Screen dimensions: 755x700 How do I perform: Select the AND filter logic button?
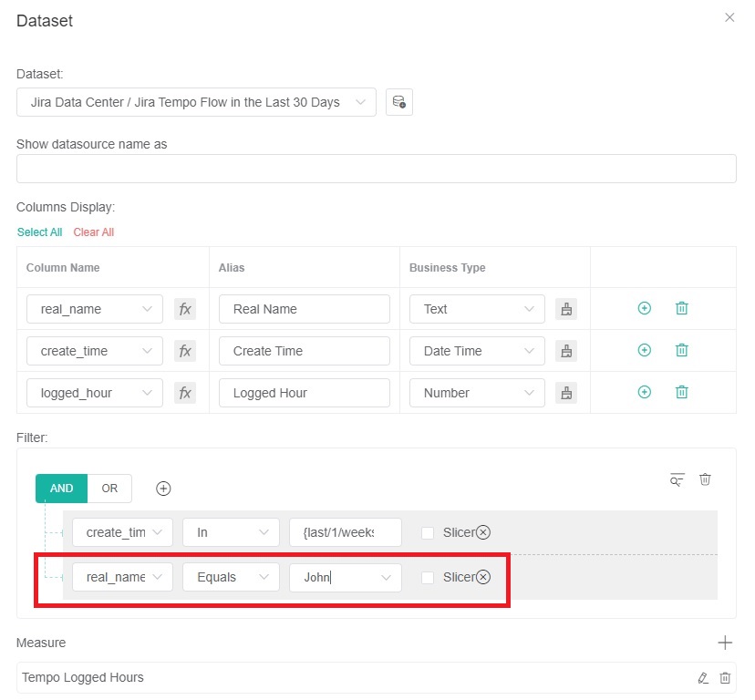(x=61, y=489)
